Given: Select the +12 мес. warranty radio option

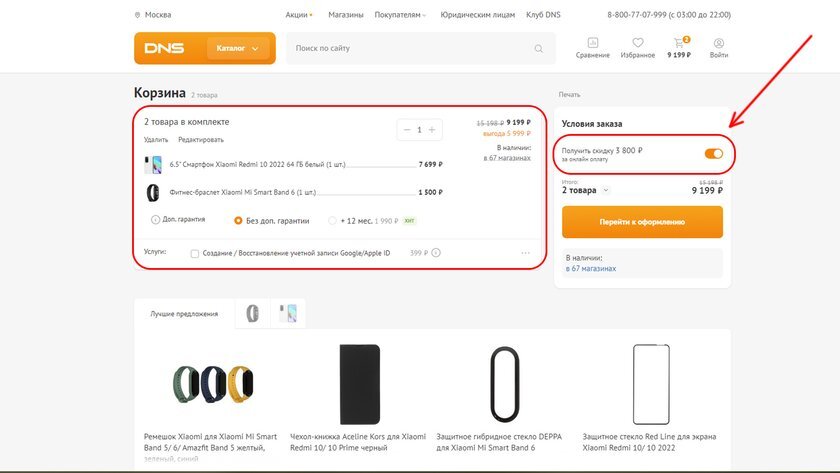Looking at the screenshot, I should 332,221.
